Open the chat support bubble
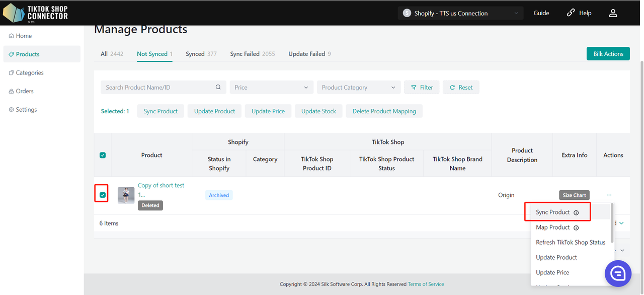 coord(618,273)
